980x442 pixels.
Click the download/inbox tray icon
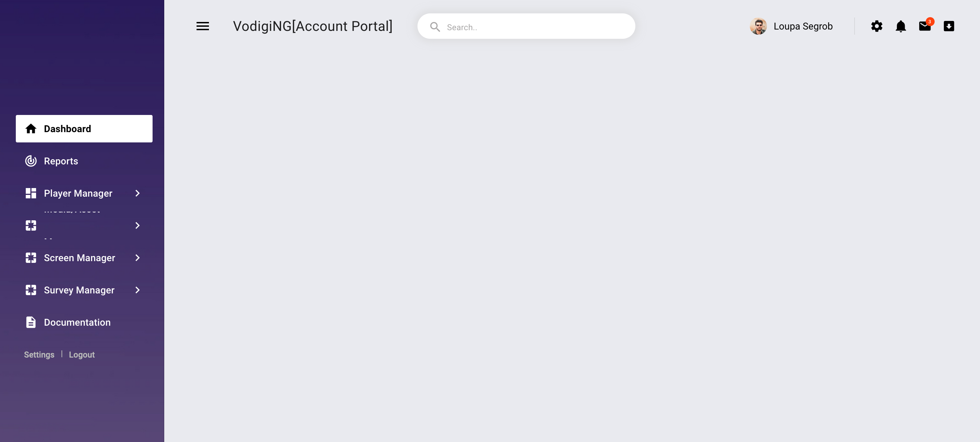(949, 26)
